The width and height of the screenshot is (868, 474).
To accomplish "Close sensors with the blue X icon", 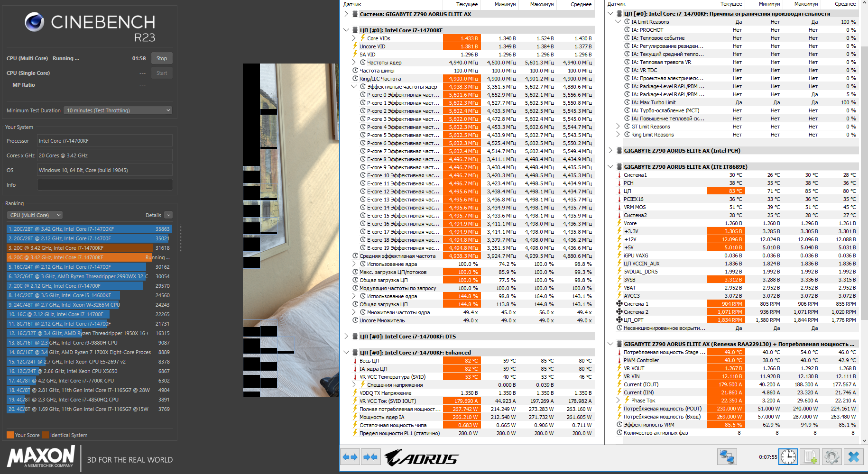I will coord(853,457).
